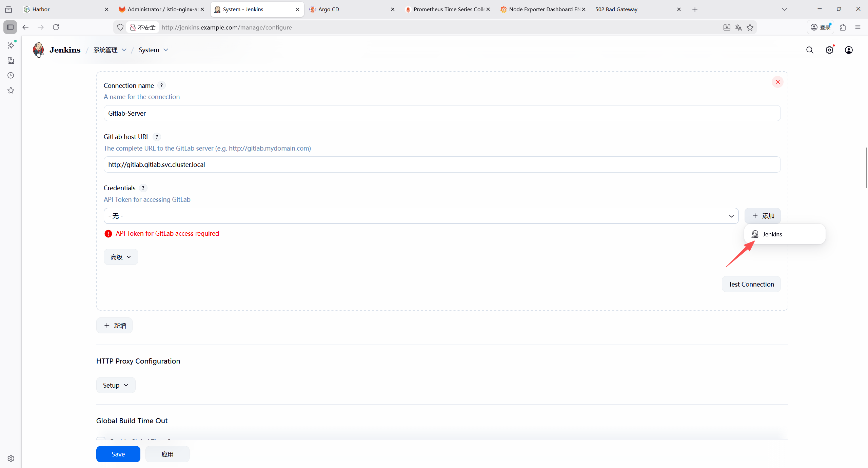Click the GitLab host URL help icon

(x=157, y=137)
